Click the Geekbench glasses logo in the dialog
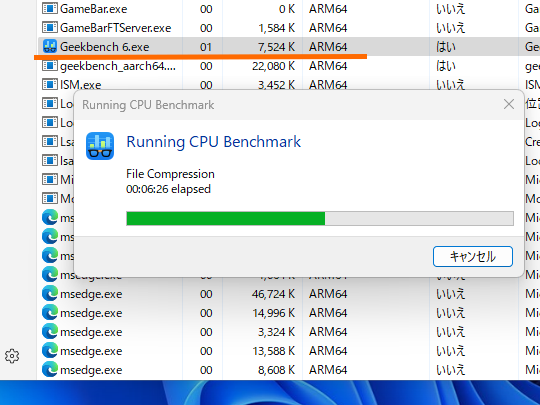The height and width of the screenshot is (405, 540). pos(100,146)
